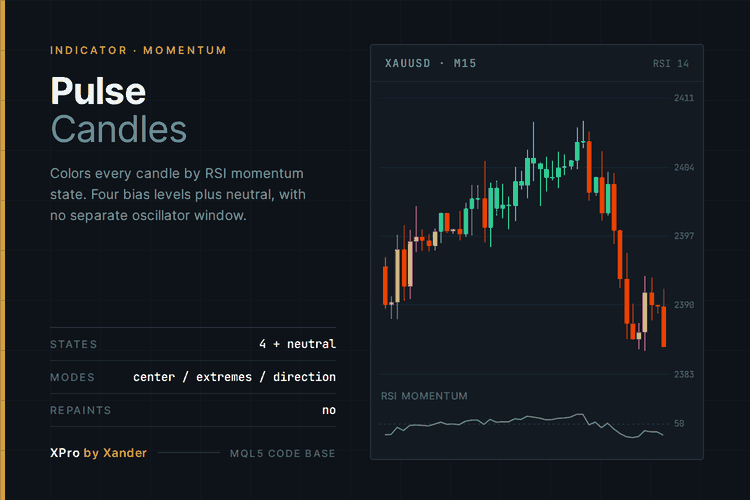This screenshot has width=750, height=500.
Task: Click the INDICATOR · MOMENTUM heading
Action: (x=138, y=50)
